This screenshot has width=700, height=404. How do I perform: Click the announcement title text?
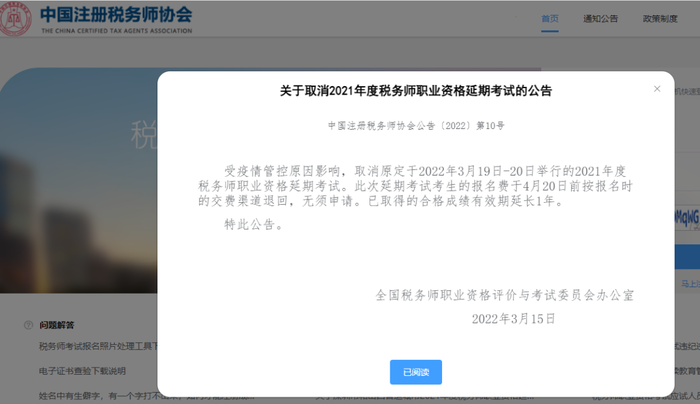tap(415, 91)
